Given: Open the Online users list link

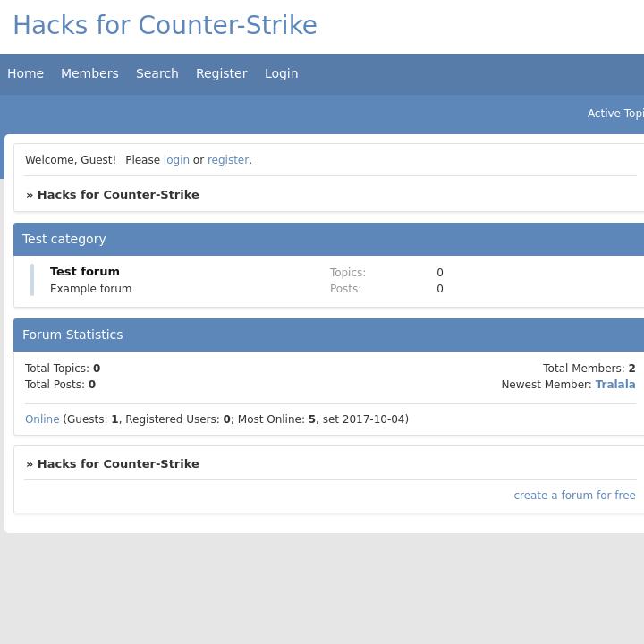Looking at the screenshot, I should (x=42, y=419).
